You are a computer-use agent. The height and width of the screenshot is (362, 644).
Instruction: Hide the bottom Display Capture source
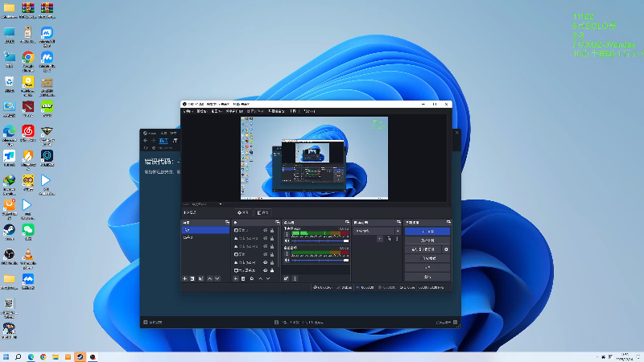tap(265, 270)
